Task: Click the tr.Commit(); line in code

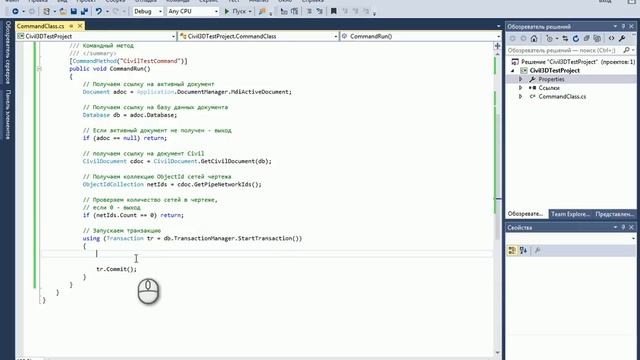Action: [x=117, y=269]
